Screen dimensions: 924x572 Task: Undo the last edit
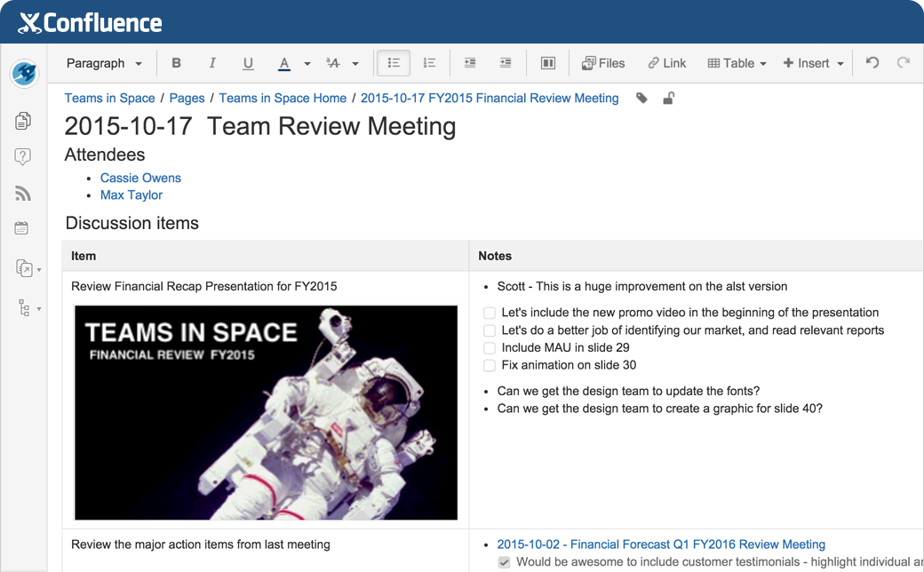[872, 63]
